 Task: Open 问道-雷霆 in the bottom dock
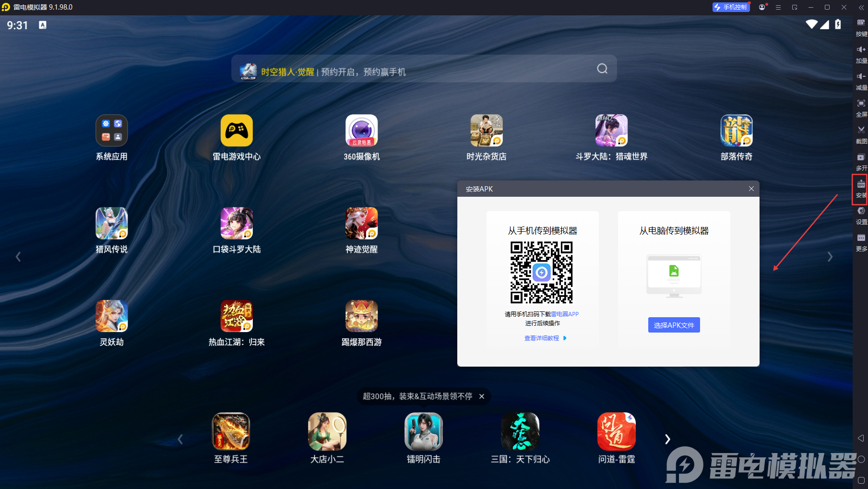tap(617, 431)
